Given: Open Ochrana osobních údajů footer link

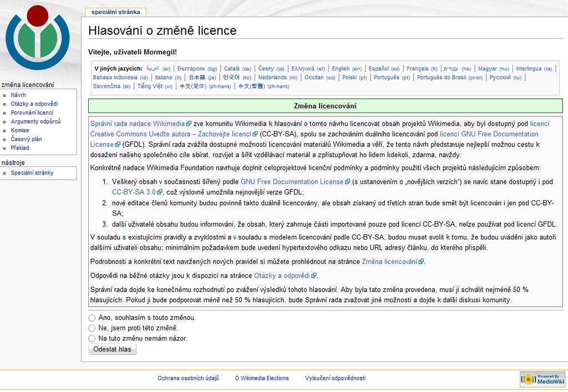Looking at the screenshot, I should pyautogui.click(x=189, y=378).
